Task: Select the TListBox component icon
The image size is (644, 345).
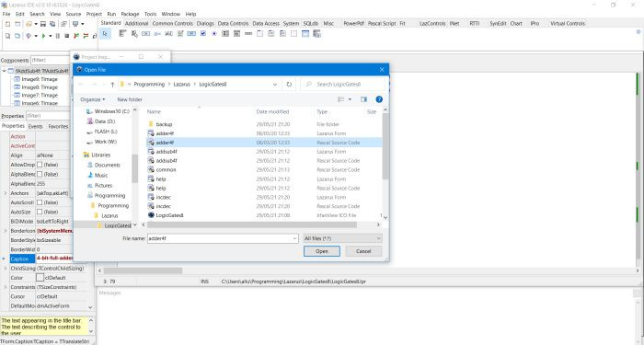Action: point(225,34)
